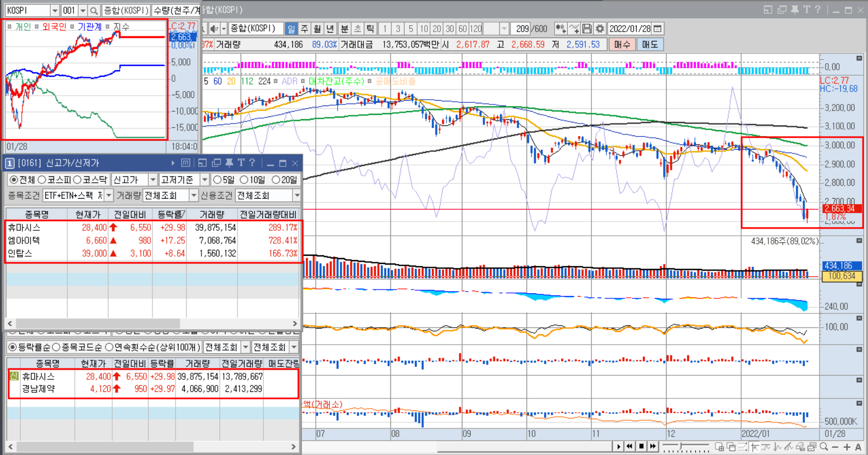Stop the chart replay

pyautogui.click(x=641, y=447)
